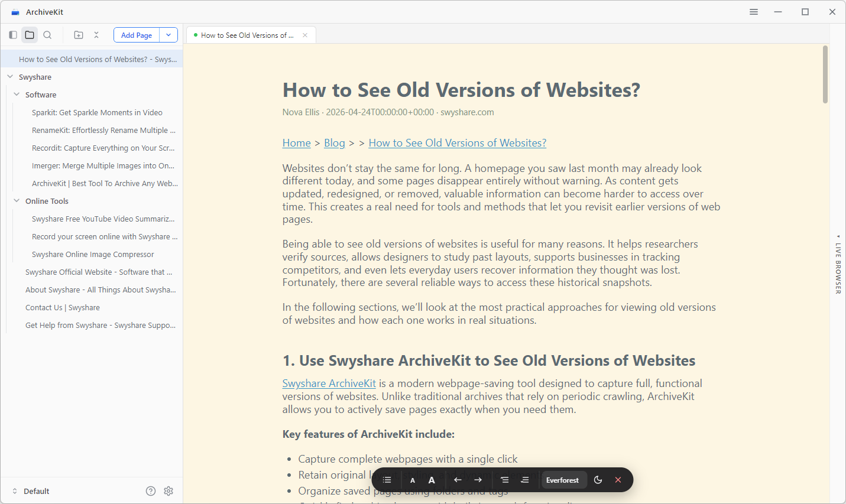This screenshot has width=846, height=504.
Task: Decrease line spacing icon in reader toolbar
Action: (504, 480)
